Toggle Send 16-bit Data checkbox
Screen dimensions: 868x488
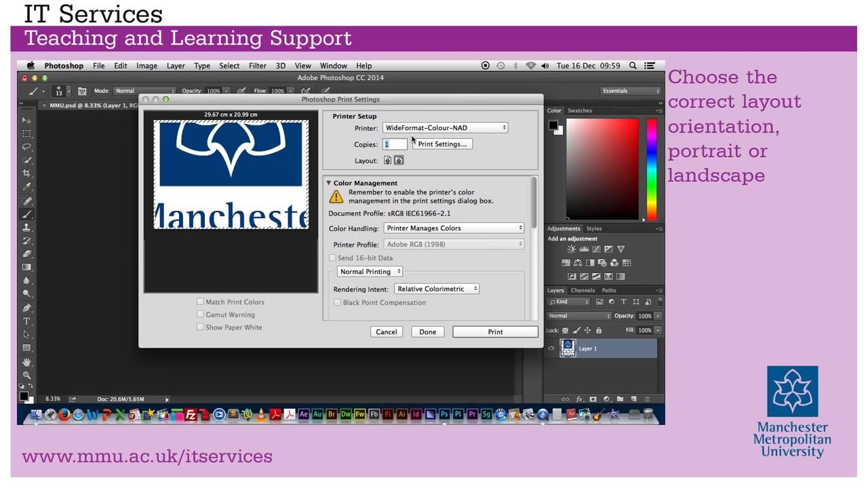click(332, 258)
